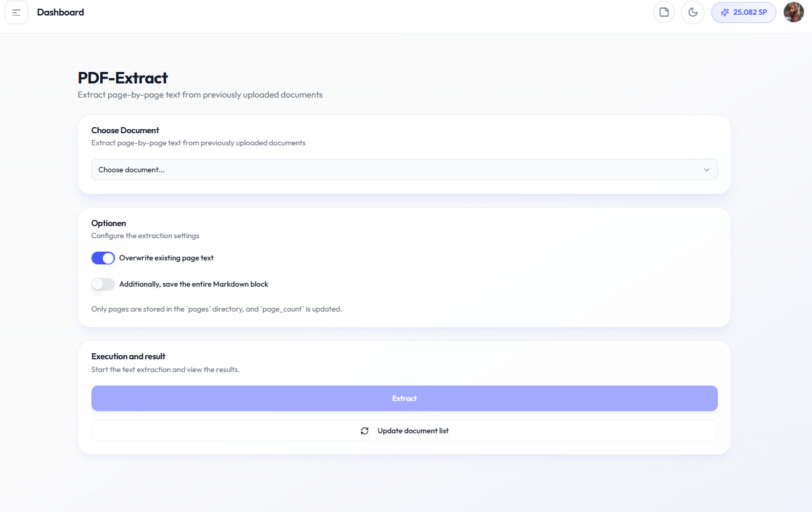Enable the save entire Markdown block switch
The height and width of the screenshot is (512, 812).
(x=103, y=285)
